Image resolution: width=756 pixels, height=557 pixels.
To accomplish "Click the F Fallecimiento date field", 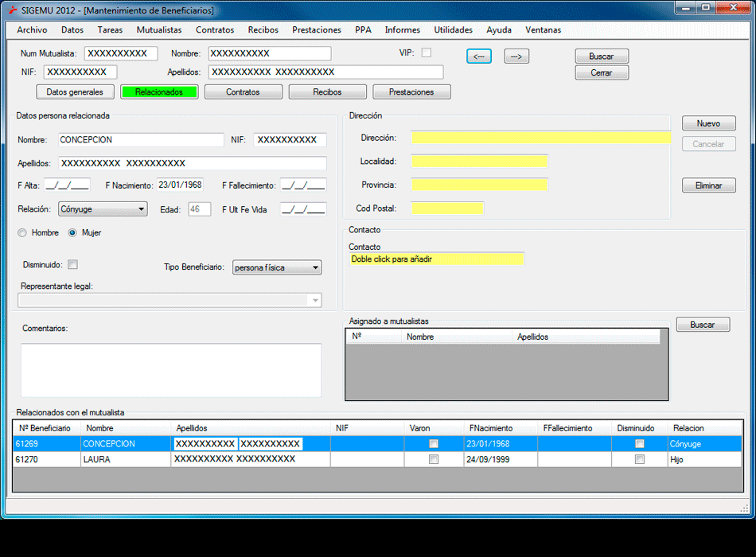I will (303, 185).
